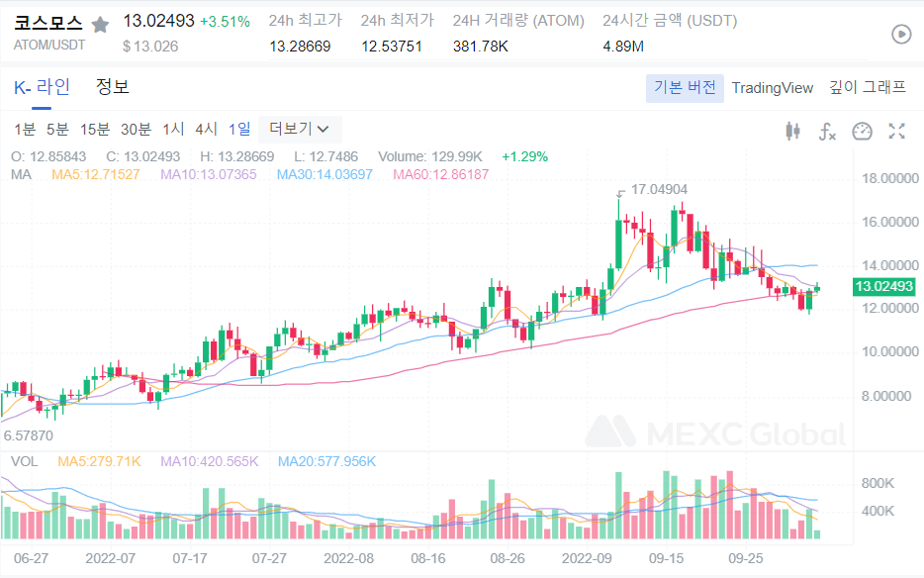Select the 1일 daily interval
This screenshot has height=578, width=924.
[239, 130]
